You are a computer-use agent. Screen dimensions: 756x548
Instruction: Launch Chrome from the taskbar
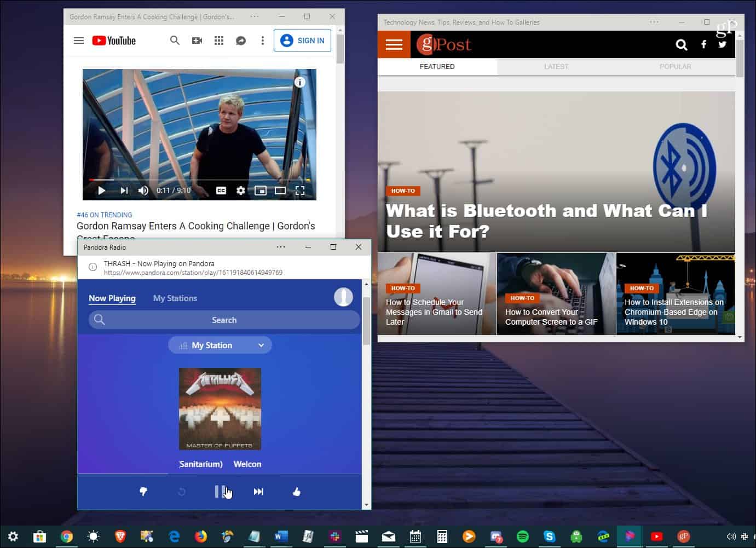pos(67,537)
